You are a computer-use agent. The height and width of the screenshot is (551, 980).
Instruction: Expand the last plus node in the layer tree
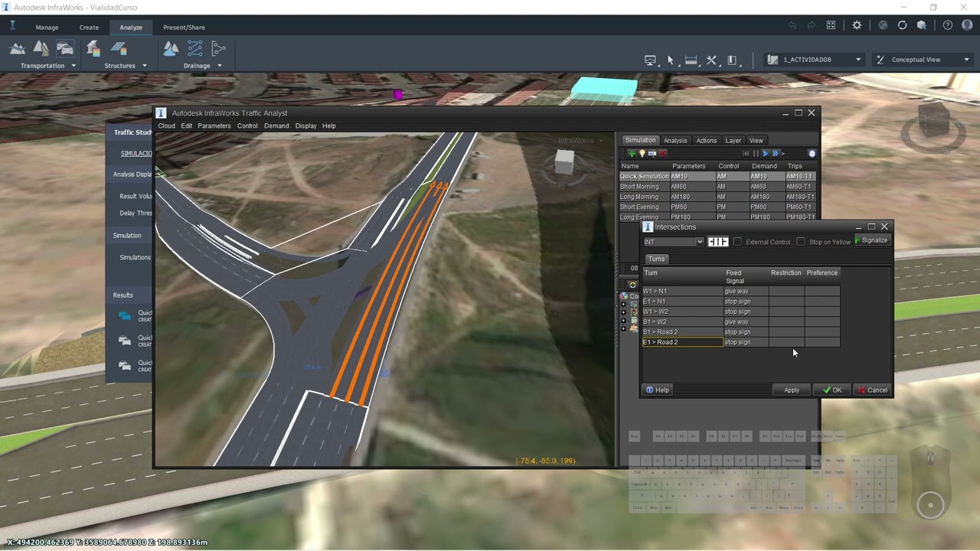click(623, 328)
